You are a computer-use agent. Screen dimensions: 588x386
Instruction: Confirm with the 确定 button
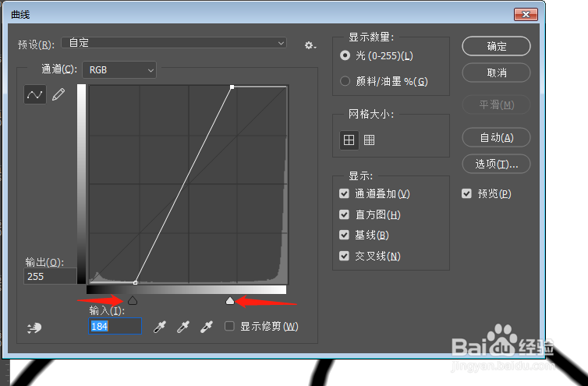tap(496, 47)
